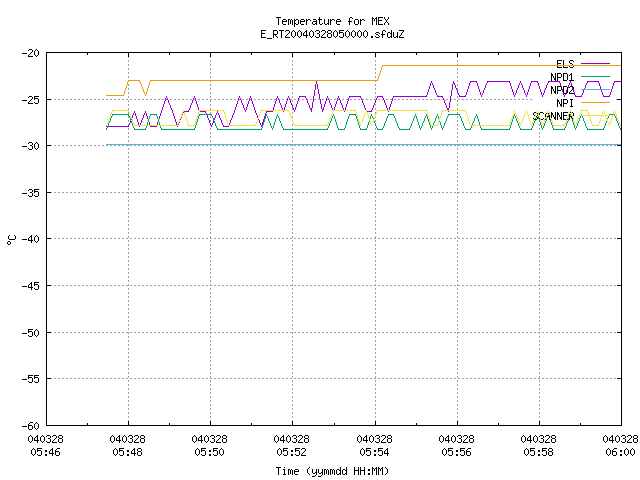Click the filename subtitle E_RT20040328050000.sfduZ
The image size is (640, 480).
tap(332, 34)
